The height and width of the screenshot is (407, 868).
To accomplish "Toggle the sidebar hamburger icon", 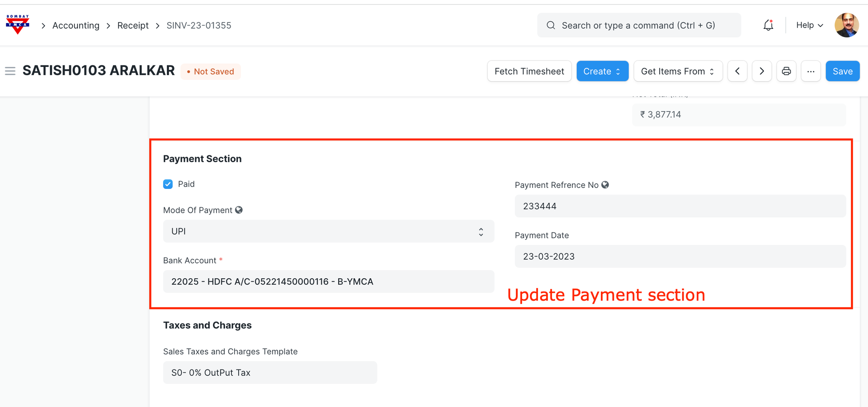I will pos(10,71).
